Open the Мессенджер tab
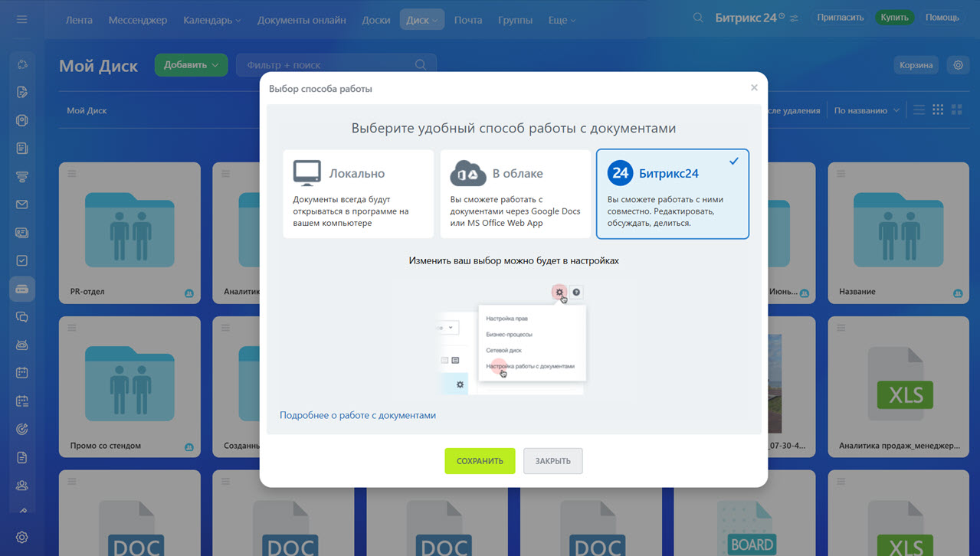980x556 pixels. tap(138, 20)
